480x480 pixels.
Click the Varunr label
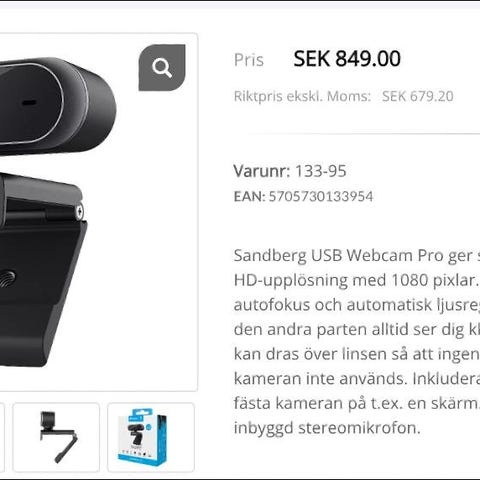click(x=262, y=171)
